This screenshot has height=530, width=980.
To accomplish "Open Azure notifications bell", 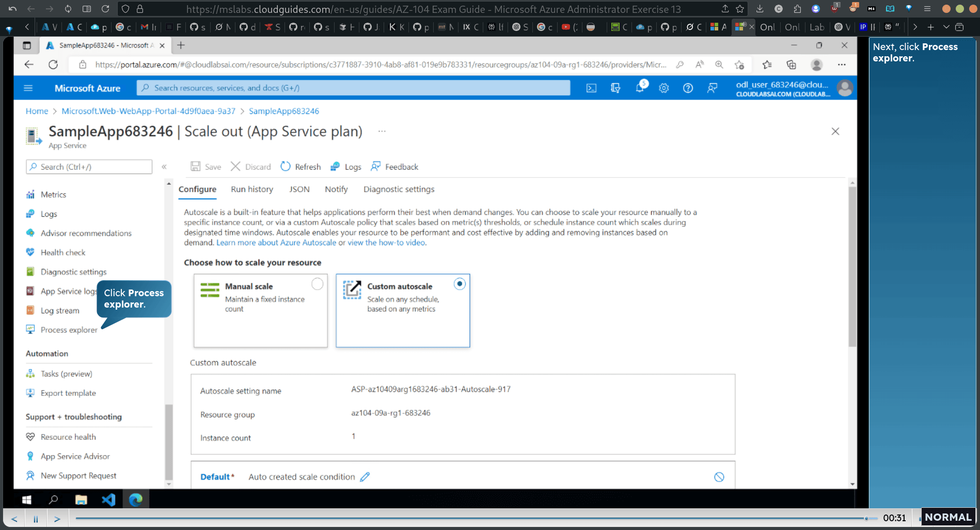I will pyautogui.click(x=640, y=87).
